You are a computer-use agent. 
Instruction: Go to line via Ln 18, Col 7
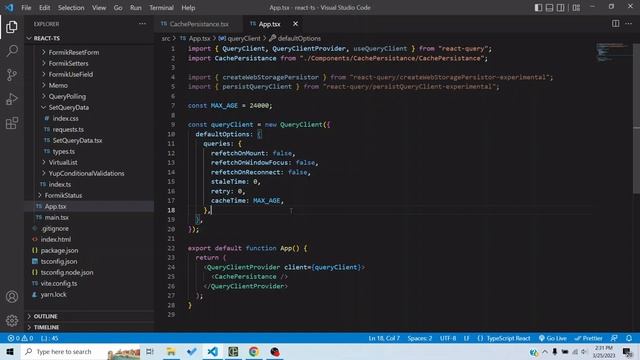(x=384, y=338)
